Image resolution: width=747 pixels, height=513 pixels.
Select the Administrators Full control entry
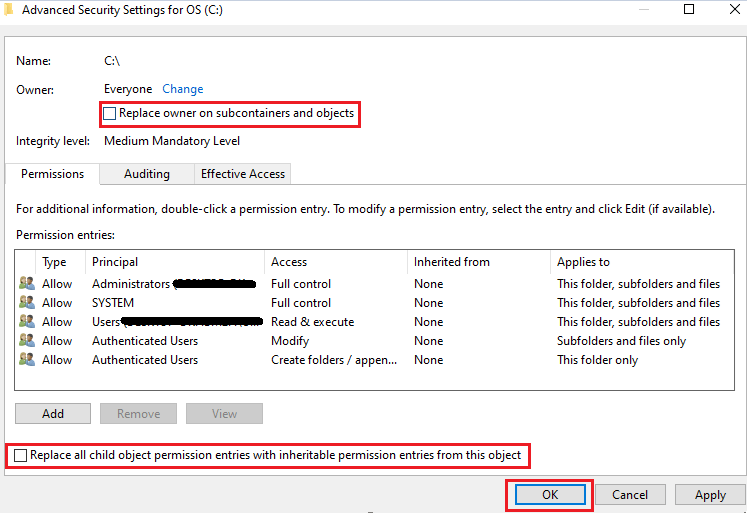click(374, 284)
